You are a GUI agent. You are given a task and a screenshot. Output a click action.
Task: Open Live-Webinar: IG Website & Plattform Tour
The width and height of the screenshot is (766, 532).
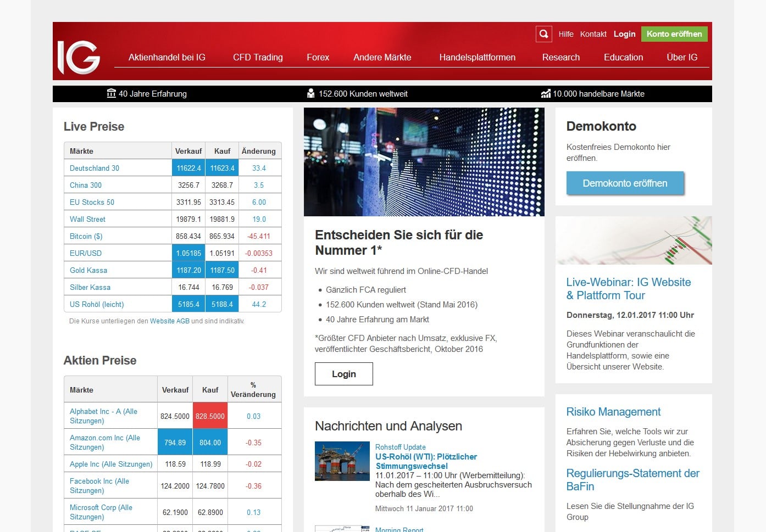point(629,289)
